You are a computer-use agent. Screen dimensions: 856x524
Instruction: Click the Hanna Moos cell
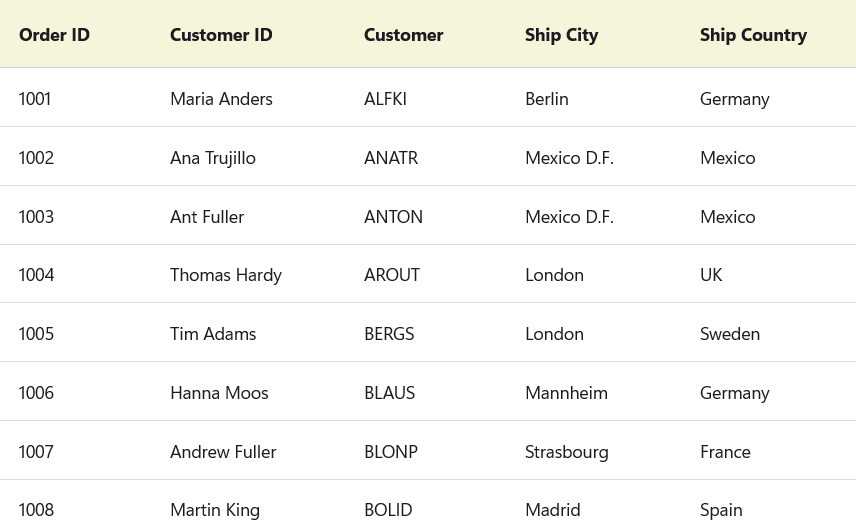(x=219, y=392)
